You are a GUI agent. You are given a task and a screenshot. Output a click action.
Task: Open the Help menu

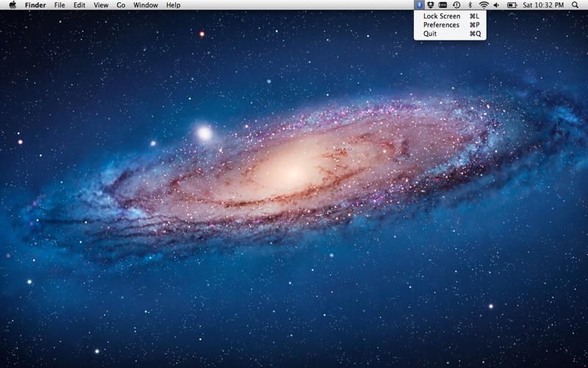173,5
